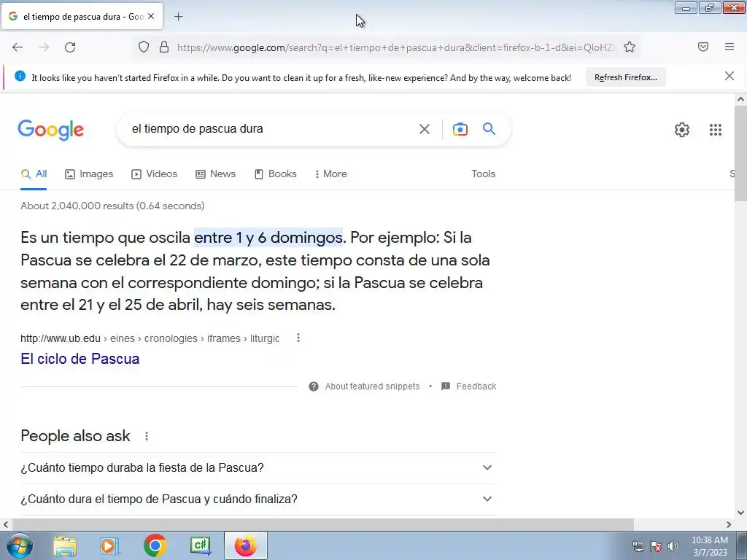Open the tracking protection shield icon
Image resolution: width=747 pixels, height=560 pixels.
pyautogui.click(x=144, y=47)
